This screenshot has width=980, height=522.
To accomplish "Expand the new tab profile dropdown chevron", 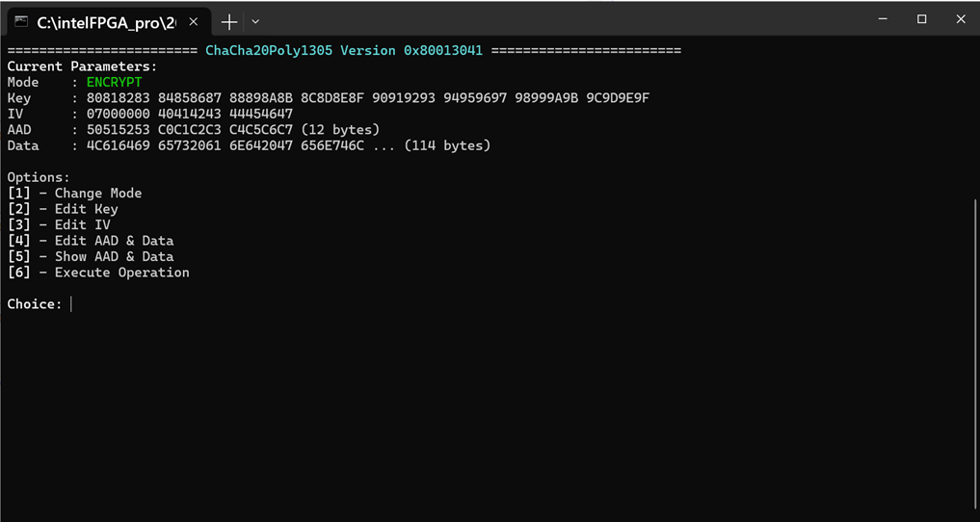I will pos(255,22).
